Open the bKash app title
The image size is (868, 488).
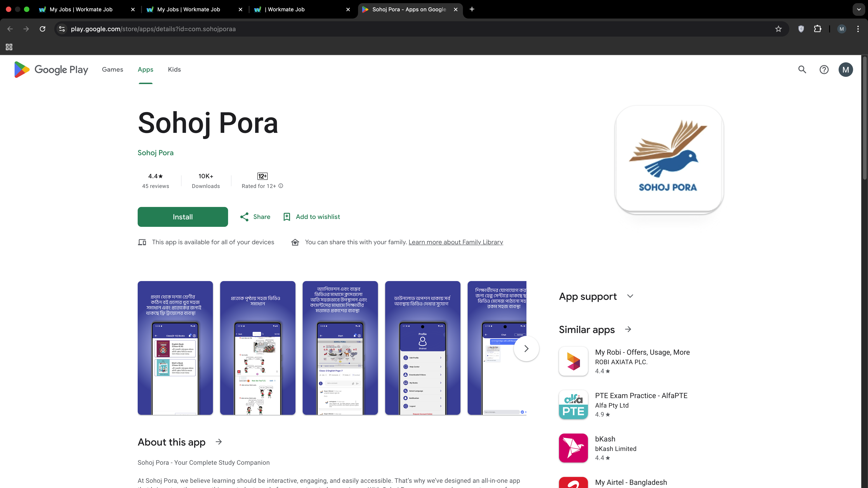click(x=605, y=439)
